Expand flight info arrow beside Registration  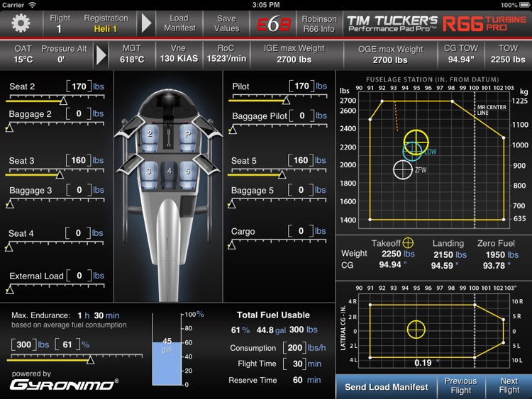[x=146, y=23]
